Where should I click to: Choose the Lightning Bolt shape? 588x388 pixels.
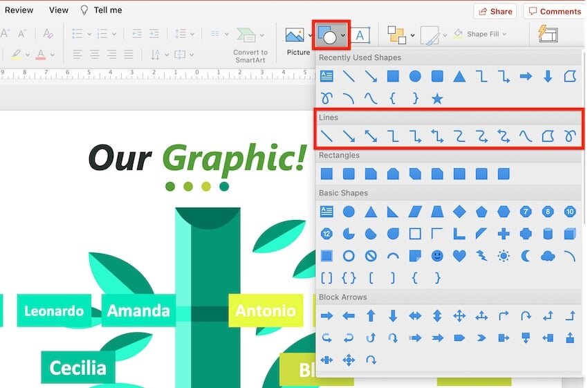(481, 256)
